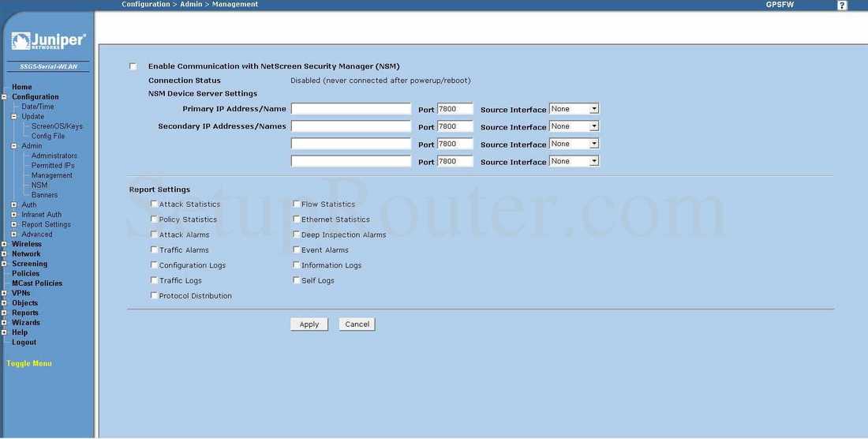
Task: Collapse the Update tree node
Action: 14,117
